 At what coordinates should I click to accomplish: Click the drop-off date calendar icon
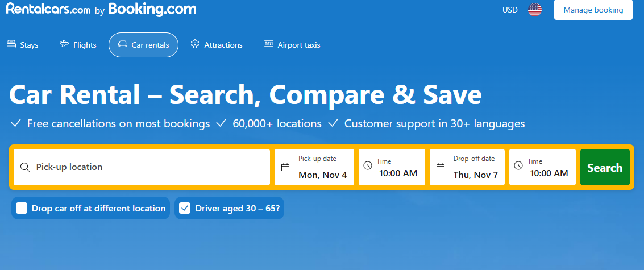(x=440, y=167)
